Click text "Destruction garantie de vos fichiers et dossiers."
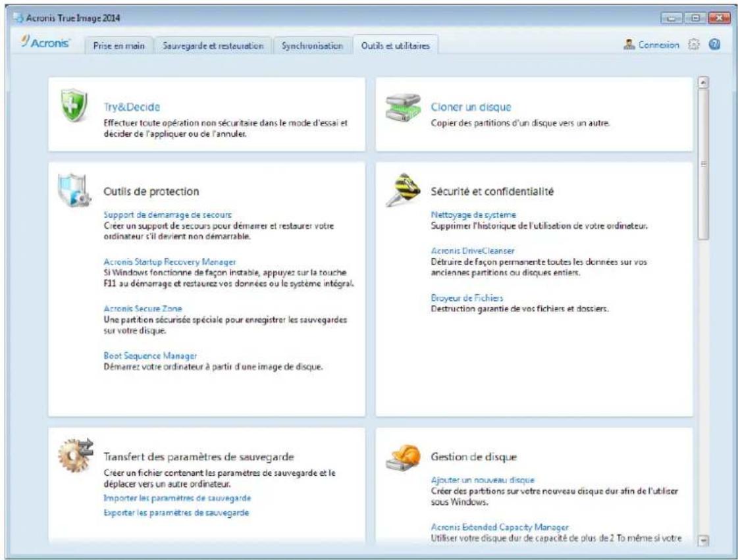 pyautogui.click(x=519, y=309)
